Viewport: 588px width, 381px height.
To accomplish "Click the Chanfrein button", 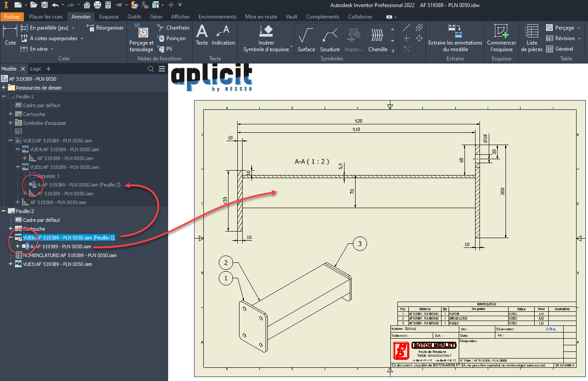I will [173, 28].
